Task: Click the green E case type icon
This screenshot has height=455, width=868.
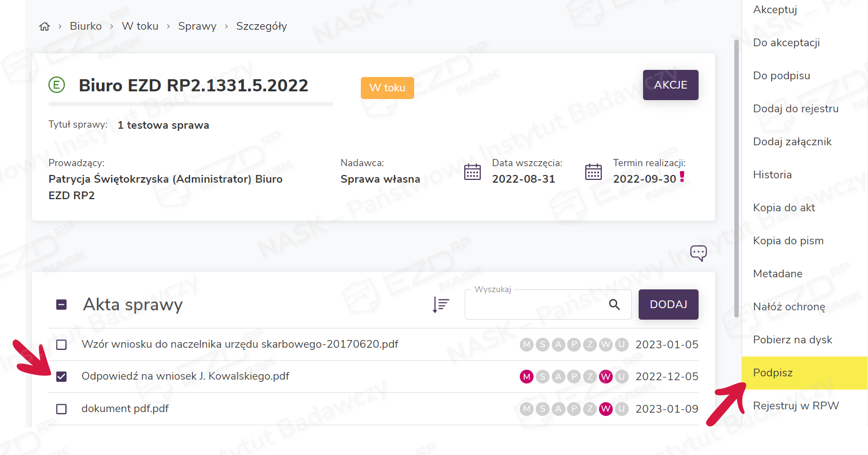Action: click(x=57, y=85)
